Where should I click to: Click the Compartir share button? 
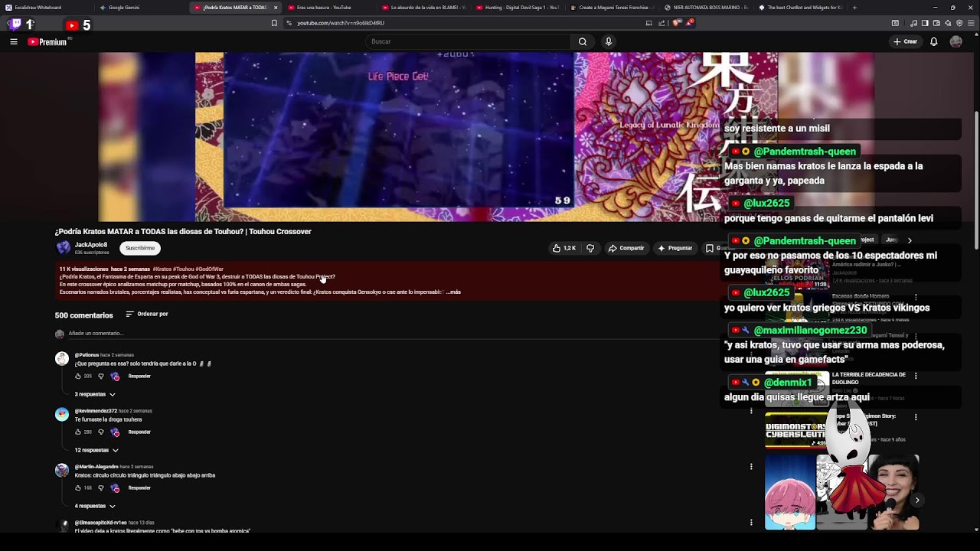point(626,248)
